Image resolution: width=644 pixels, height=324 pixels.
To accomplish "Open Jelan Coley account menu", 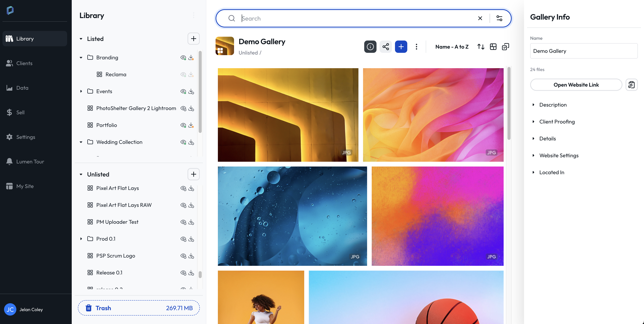I will (x=24, y=310).
